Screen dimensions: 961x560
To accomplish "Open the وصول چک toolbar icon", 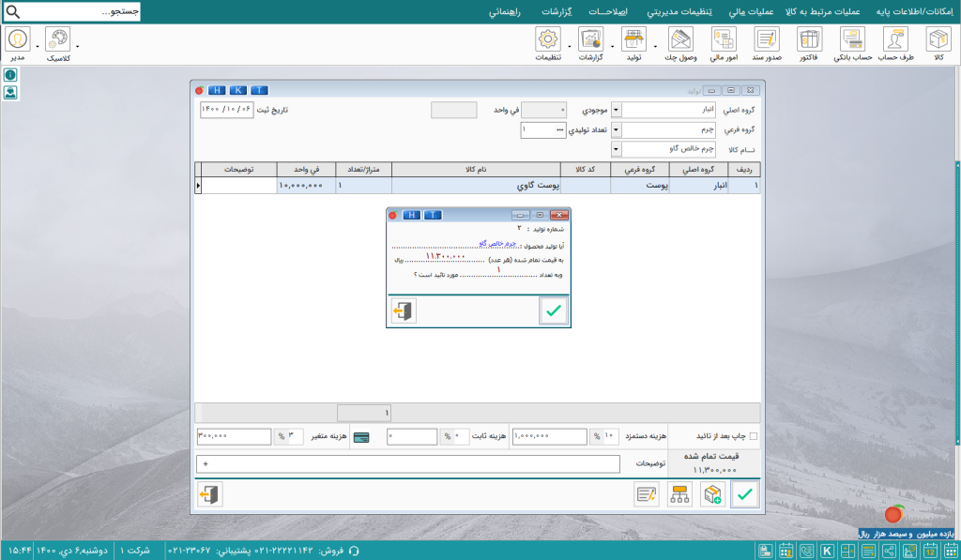I will tap(681, 39).
